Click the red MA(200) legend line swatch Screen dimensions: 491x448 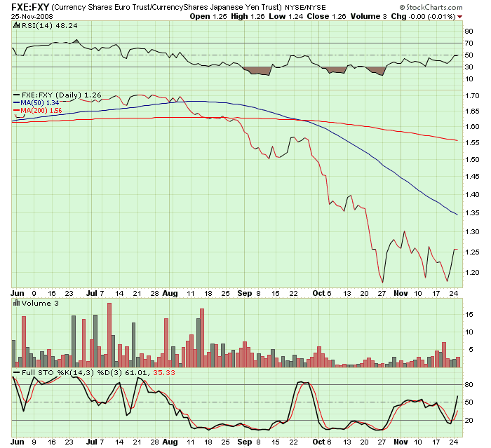point(17,111)
